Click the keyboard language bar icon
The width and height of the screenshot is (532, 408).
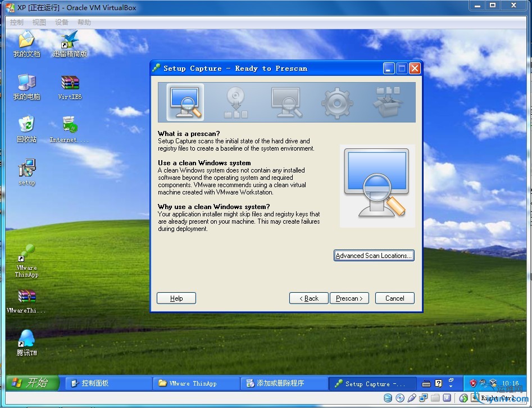point(426,384)
